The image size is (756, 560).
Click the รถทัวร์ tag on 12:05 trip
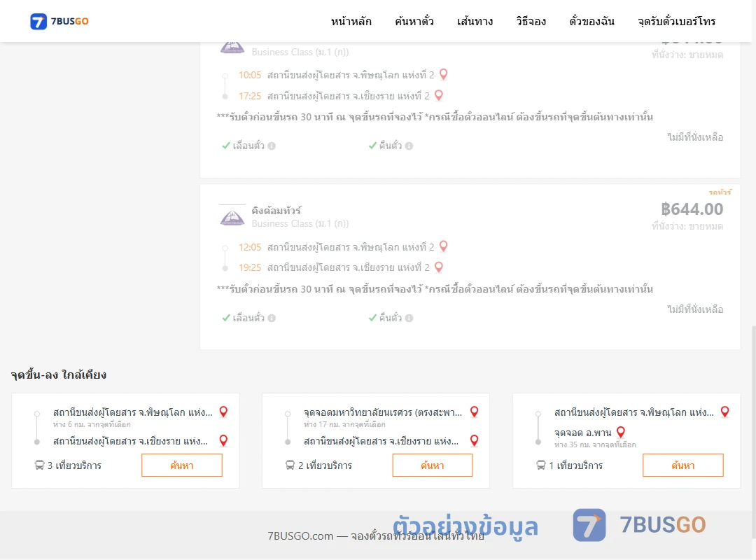click(x=720, y=192)
